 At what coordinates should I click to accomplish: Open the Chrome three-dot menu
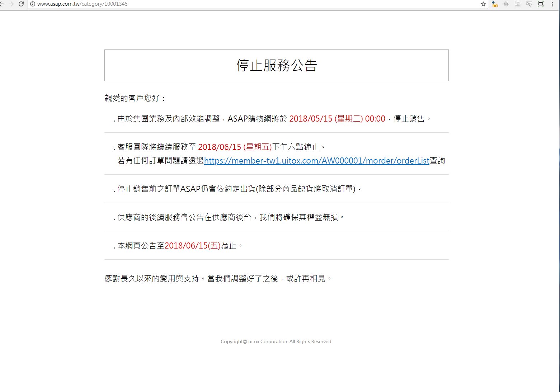(552, 4)
